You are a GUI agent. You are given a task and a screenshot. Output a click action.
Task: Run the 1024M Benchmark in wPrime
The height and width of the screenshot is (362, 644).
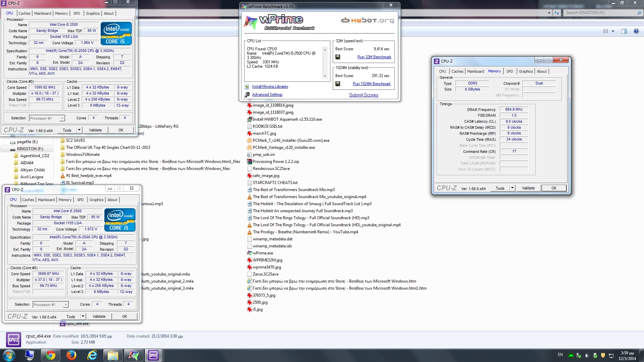(372, 84)
